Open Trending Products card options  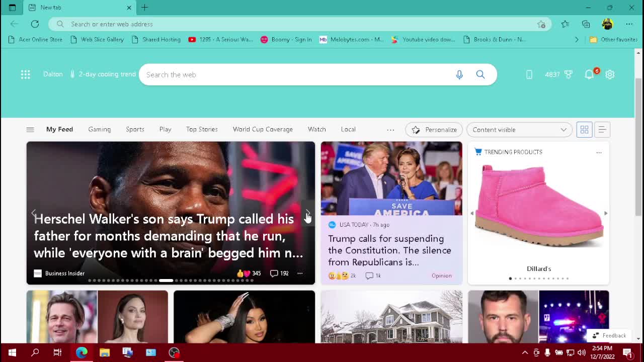click(599, 152)
